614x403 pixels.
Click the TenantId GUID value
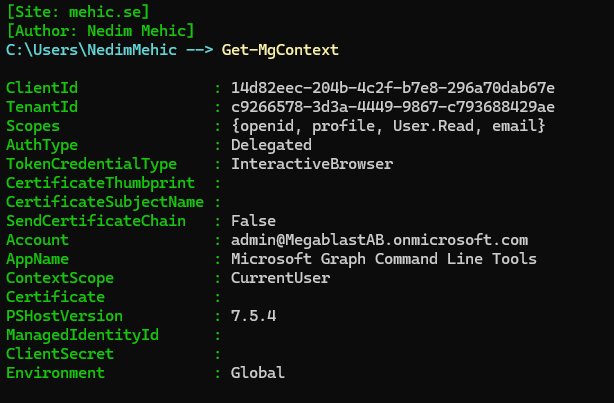(392, 107)
